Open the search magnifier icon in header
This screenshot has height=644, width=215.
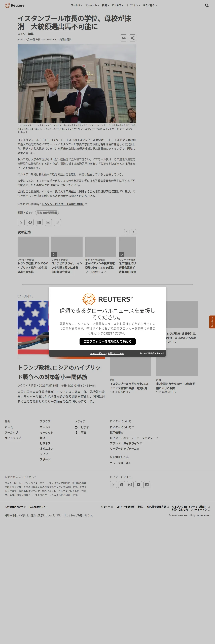(207, 5)
